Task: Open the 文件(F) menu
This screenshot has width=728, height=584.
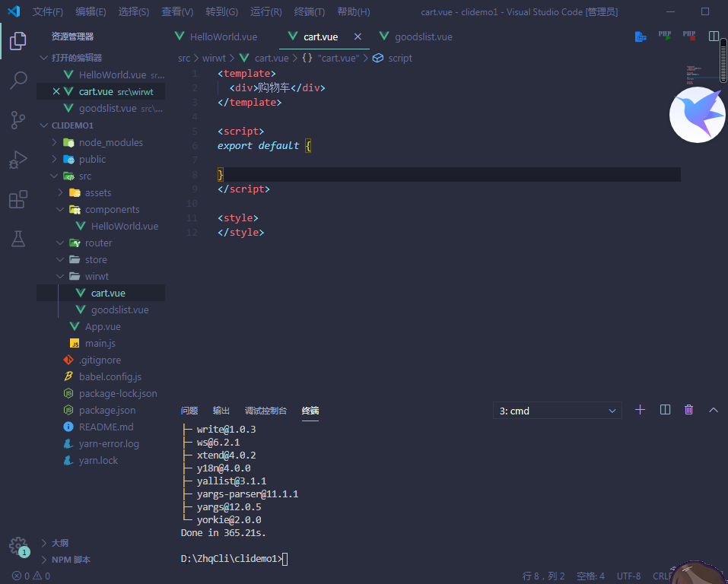Action: pos(48,11)
